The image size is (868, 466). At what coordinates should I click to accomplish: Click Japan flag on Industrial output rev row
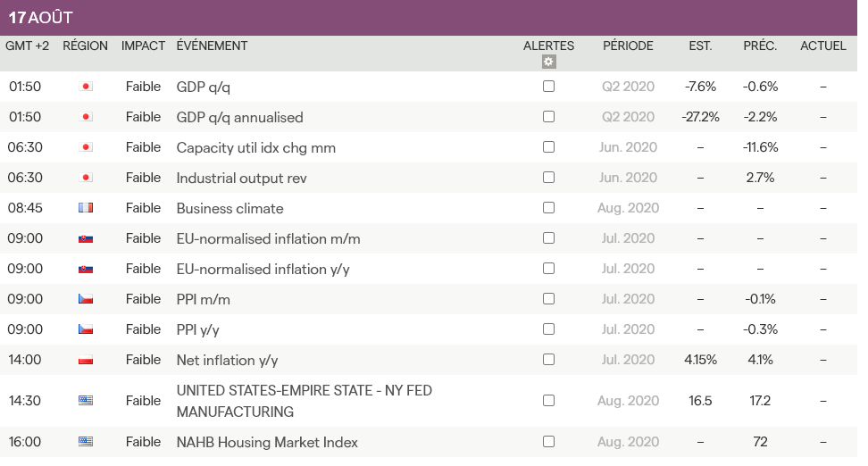86,178
